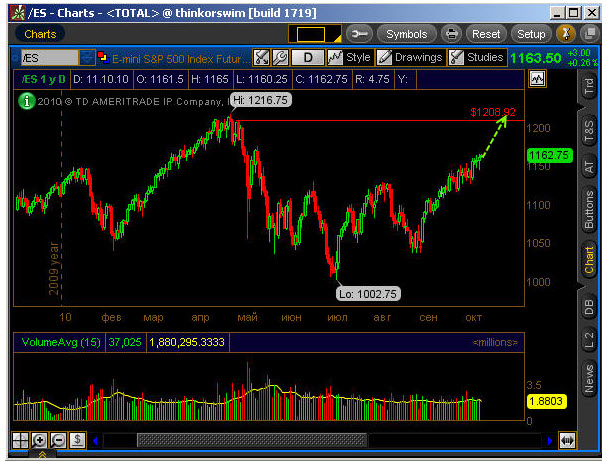Click the chart tools icon left of wrench
This screenshot has height=462, width=607.
pos(262,57)
